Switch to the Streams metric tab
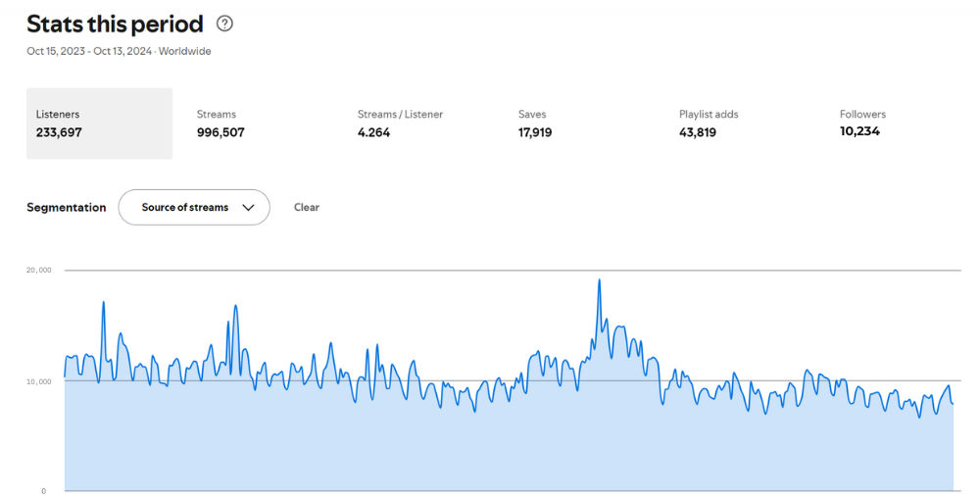 [x=220, y=124]
